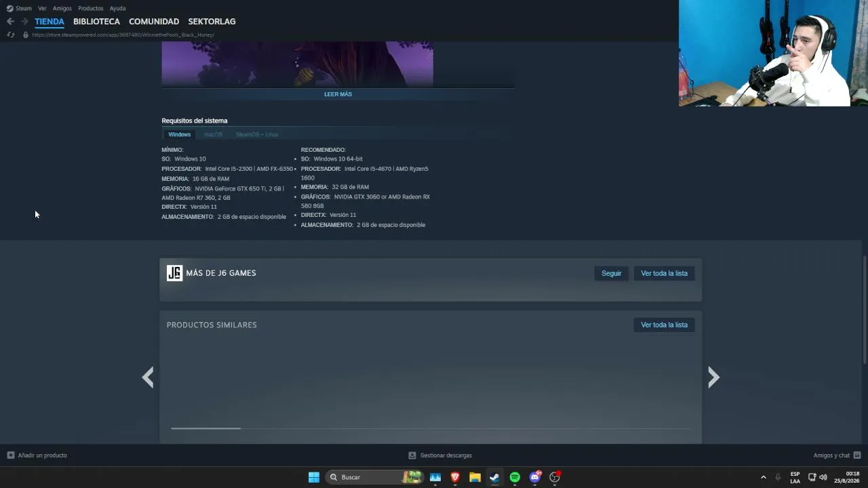868x488 pixels.
Task: Open the ESP LAA language switcher
Action: [x=795, y=477]
